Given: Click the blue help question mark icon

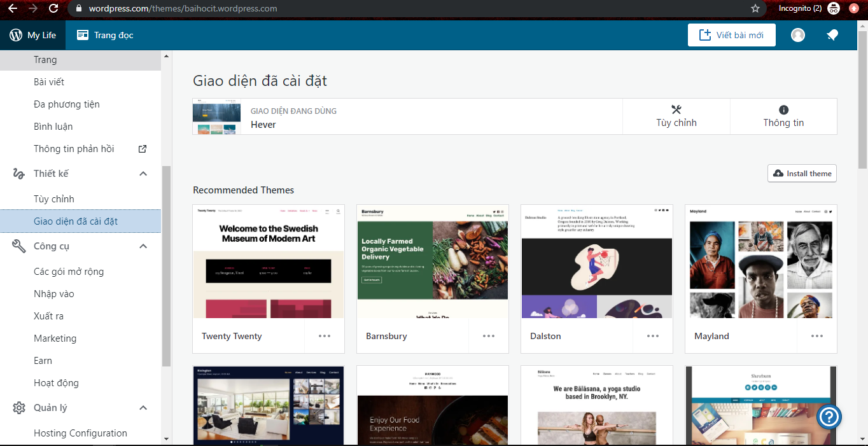Looking at the screenshot, I should tap(829, 417).
